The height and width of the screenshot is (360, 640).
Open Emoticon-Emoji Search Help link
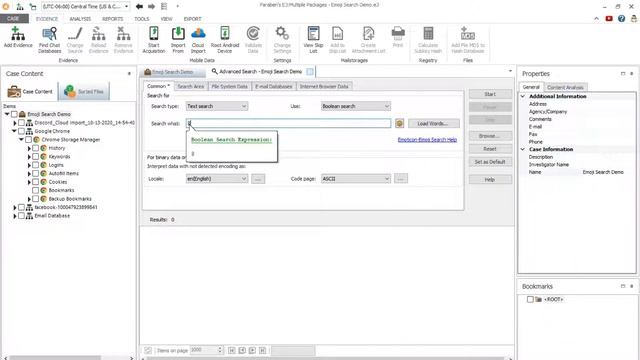coord(427,140)
